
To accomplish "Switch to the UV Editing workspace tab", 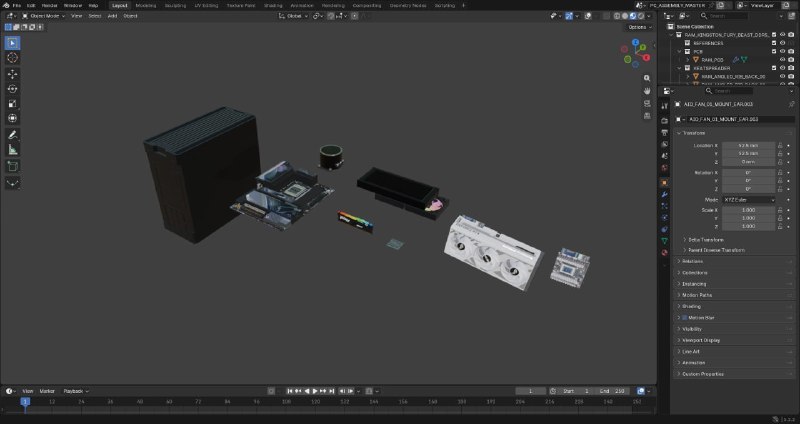I will pyautogui.click(x=206, y=5).
